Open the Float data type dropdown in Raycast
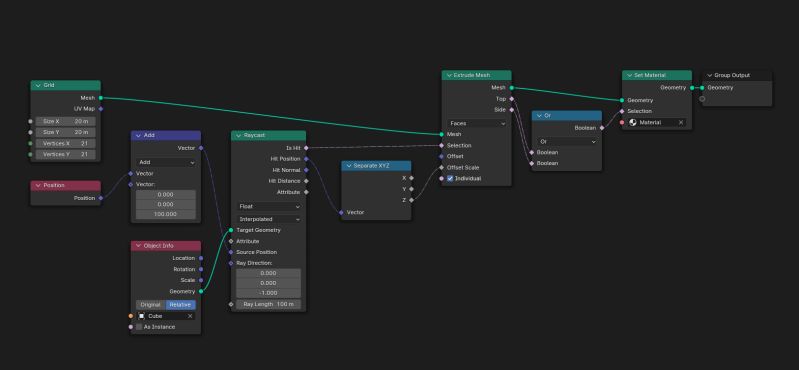 click(x=268, y=206)
